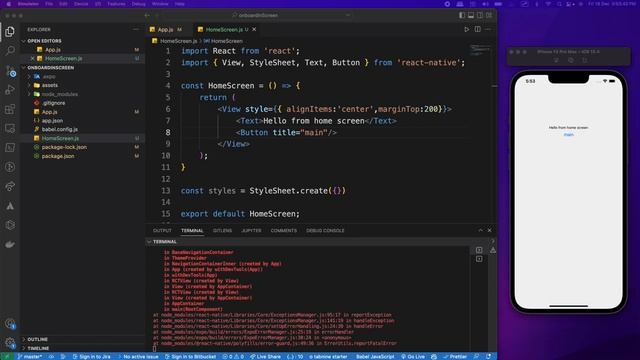Image resolution: width=640 pixels, height=360 pixels.
Task: Click Sign in to Jira
Action: tap(91, 357)
